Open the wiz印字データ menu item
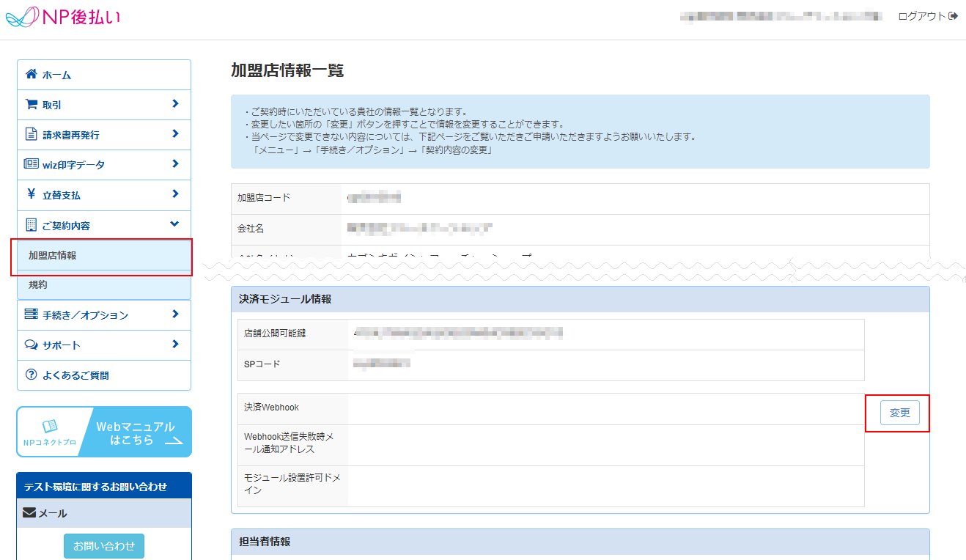966x560 pixels. (104, 165)
